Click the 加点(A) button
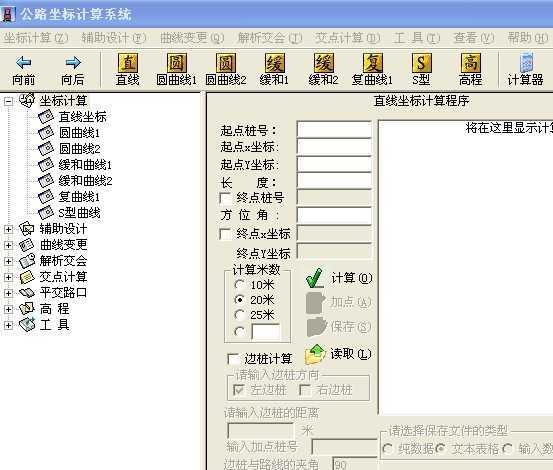Viewport: 553px width, 470px height. tap(339, 303)
